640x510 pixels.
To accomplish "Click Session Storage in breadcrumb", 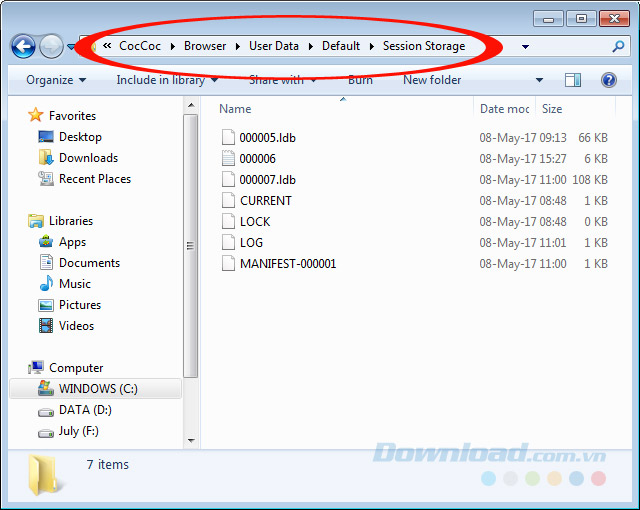I will click(424, 46).
